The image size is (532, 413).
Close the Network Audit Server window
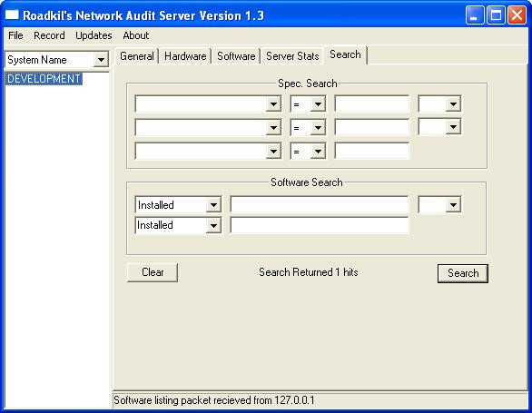517,15
